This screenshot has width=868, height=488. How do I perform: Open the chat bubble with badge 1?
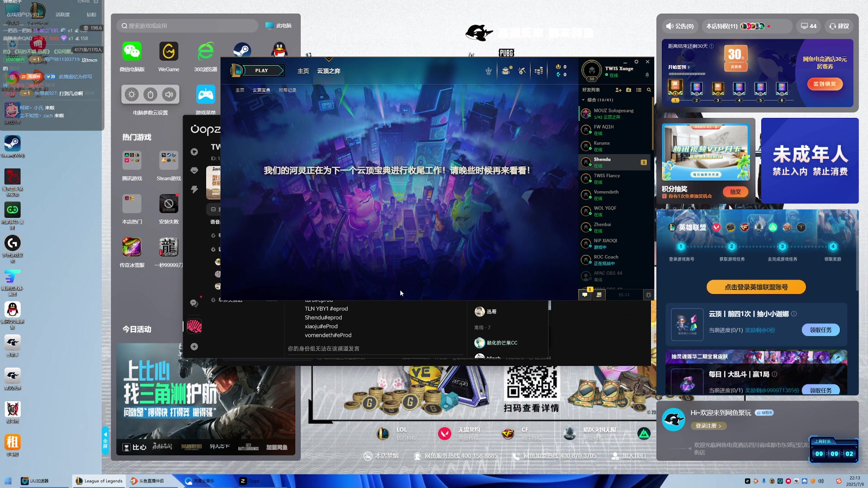(x=585, y=294)
